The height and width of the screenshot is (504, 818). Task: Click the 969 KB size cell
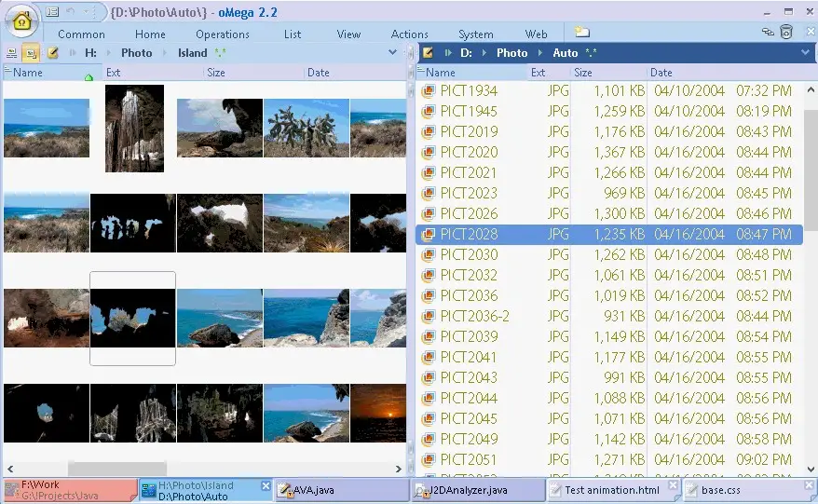click(624, 193)
